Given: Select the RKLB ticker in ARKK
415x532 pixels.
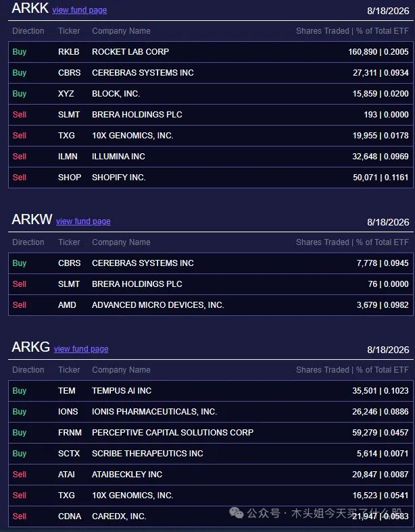Looking at the screenshot, I should [x=68, y=52].
